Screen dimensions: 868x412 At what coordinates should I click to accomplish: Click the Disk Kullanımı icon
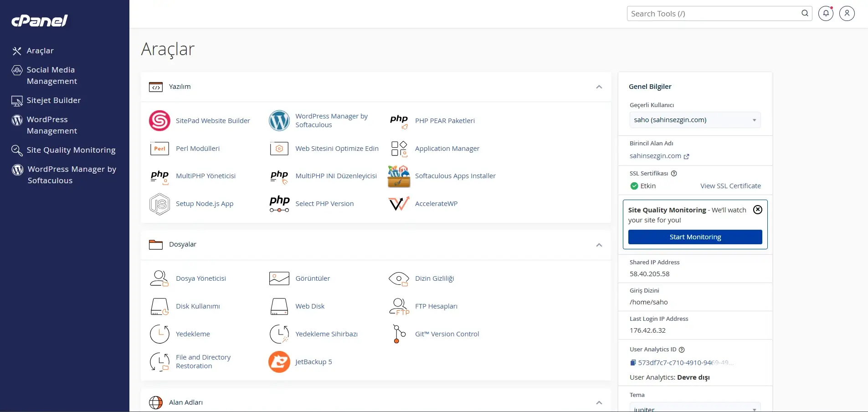[159, 307]
